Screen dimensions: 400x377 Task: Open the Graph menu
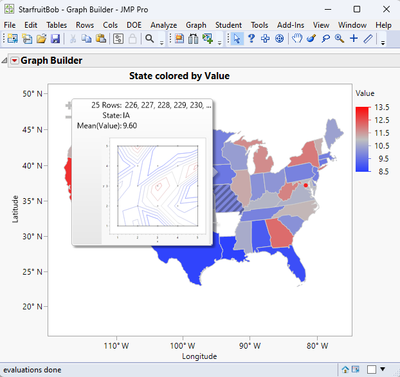(196, 25)
